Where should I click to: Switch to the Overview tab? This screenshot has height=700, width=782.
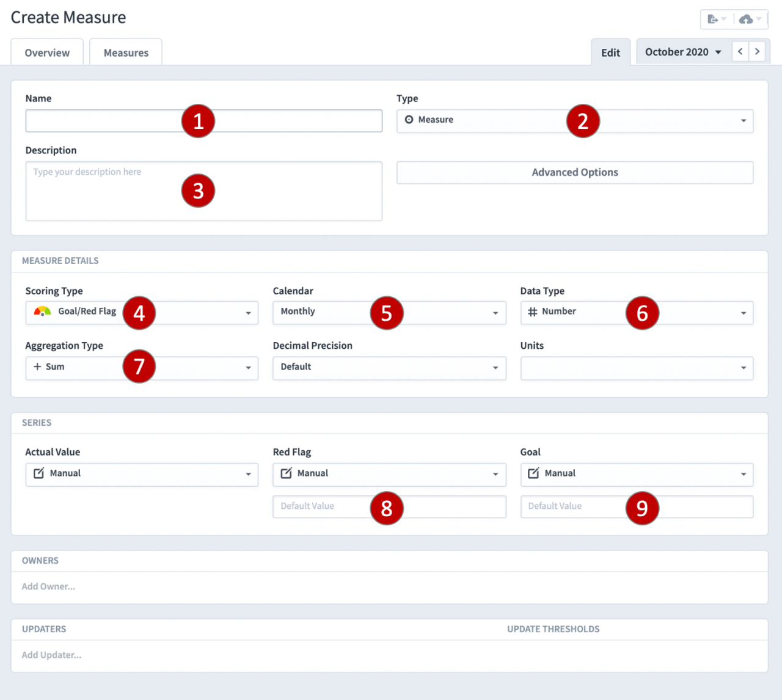point(46,53)
